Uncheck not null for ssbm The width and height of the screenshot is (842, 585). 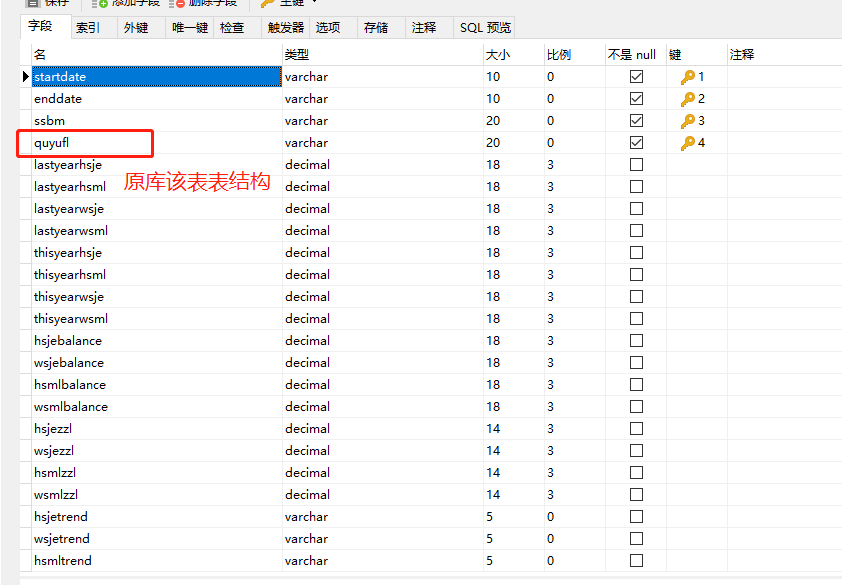(636, 121)
